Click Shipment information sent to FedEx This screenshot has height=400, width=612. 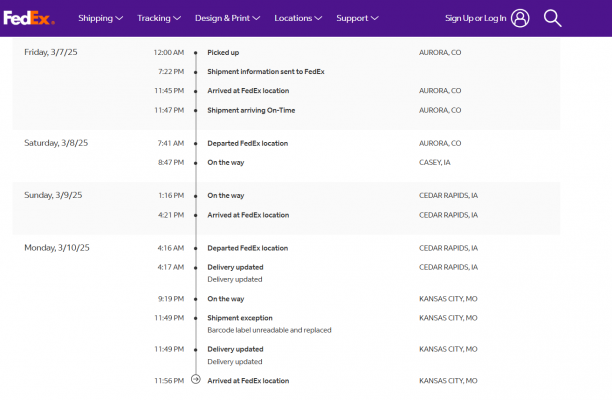point(266,71)
